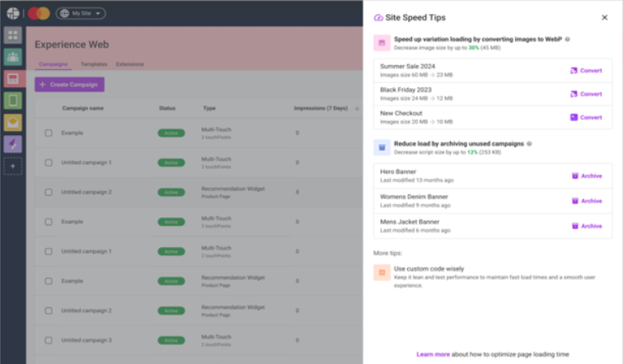
Task: Click the Use custom code wisely heading
Action: coord(429,268)
